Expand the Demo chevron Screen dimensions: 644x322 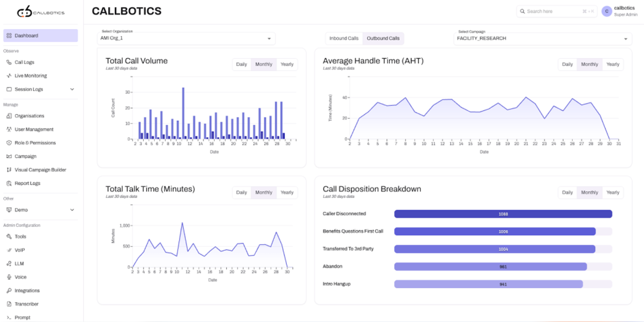(x=72, y=210)
